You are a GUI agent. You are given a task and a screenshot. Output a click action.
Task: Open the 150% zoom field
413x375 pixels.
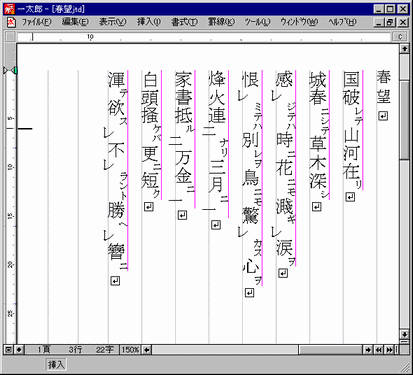tap(130, 350)
